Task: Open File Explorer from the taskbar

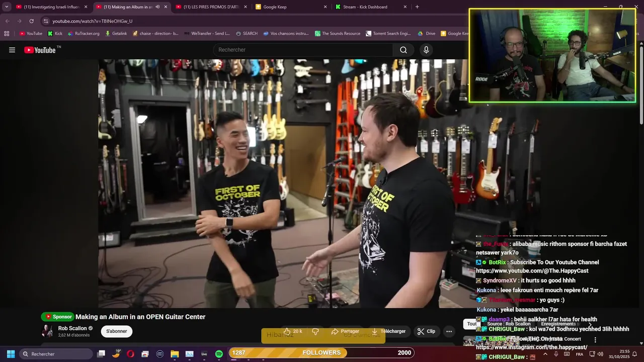Action: [175, 354]
